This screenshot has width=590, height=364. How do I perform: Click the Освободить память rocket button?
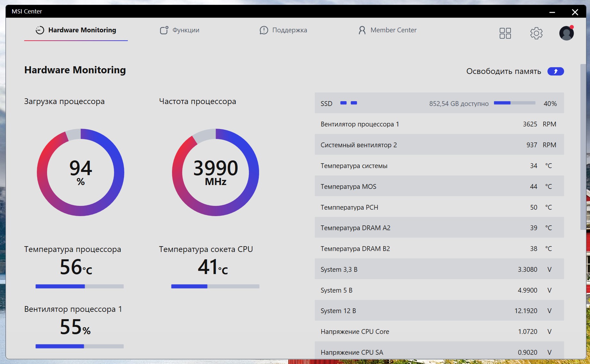tap(555, 71)
